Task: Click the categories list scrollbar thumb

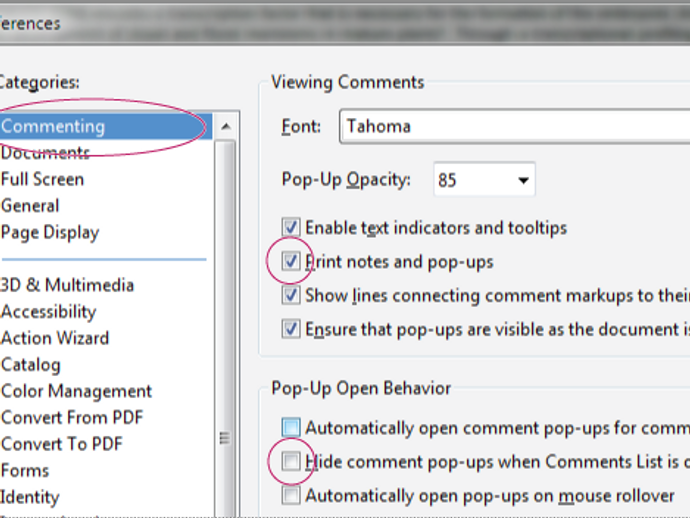Action: (225, 329)
